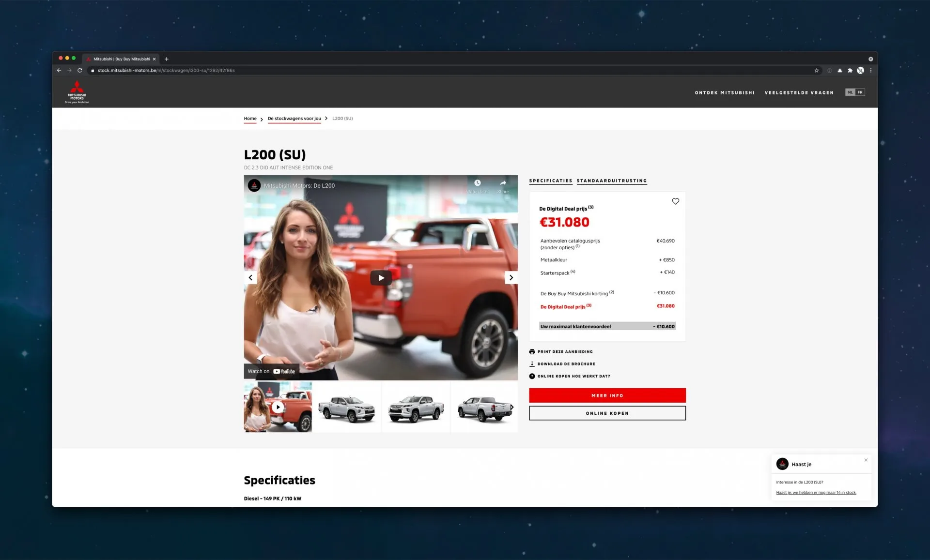Advance thumbnail strip with small arrow
The image size is (930, 560).
click(x=512, y=407)
